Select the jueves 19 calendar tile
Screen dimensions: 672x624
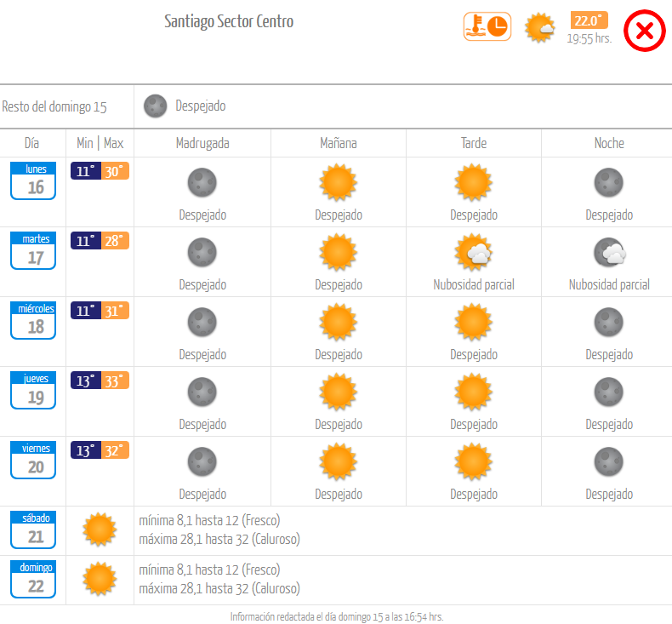(x=33, y=390)
